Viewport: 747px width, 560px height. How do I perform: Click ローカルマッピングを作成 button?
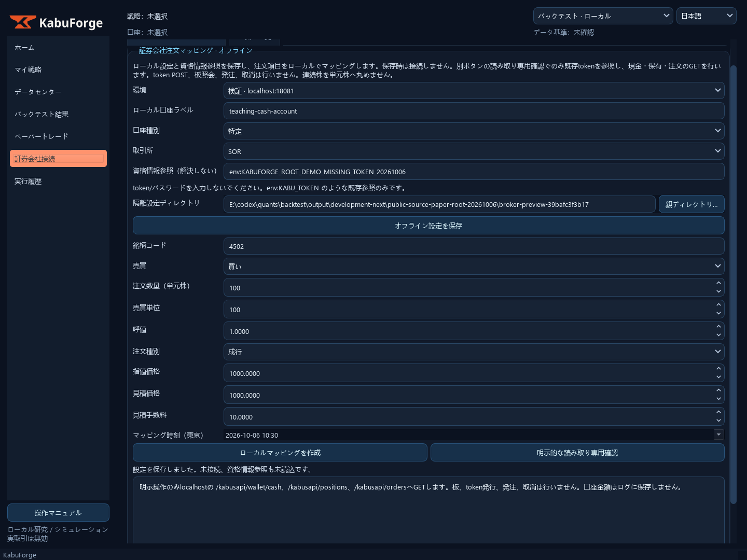280,453
